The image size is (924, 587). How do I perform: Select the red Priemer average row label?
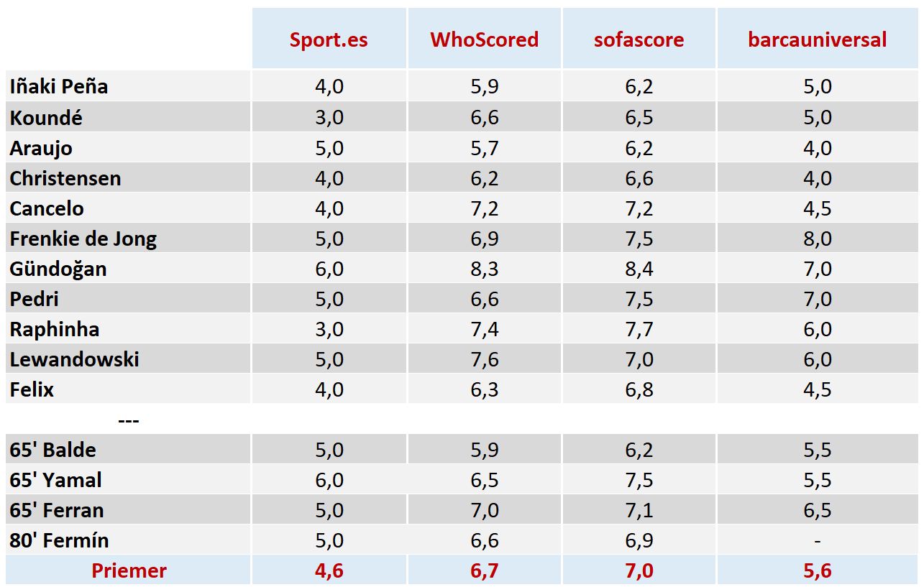click(x=129, y=570)
